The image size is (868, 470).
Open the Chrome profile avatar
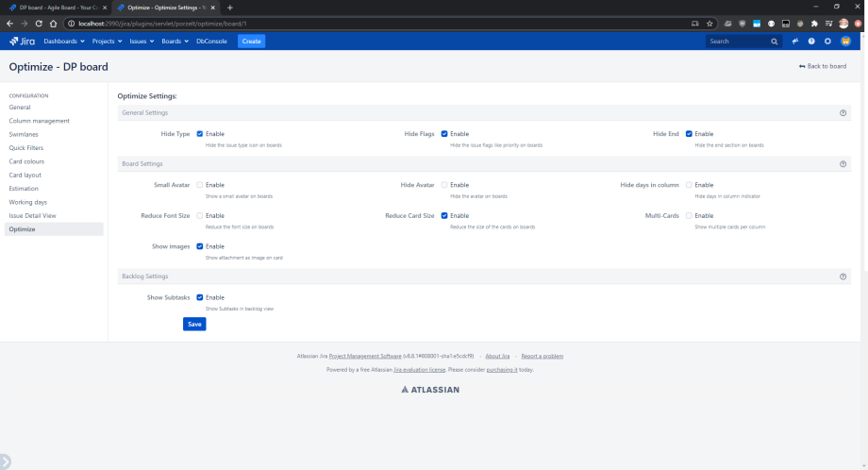(x=843, y=24)
